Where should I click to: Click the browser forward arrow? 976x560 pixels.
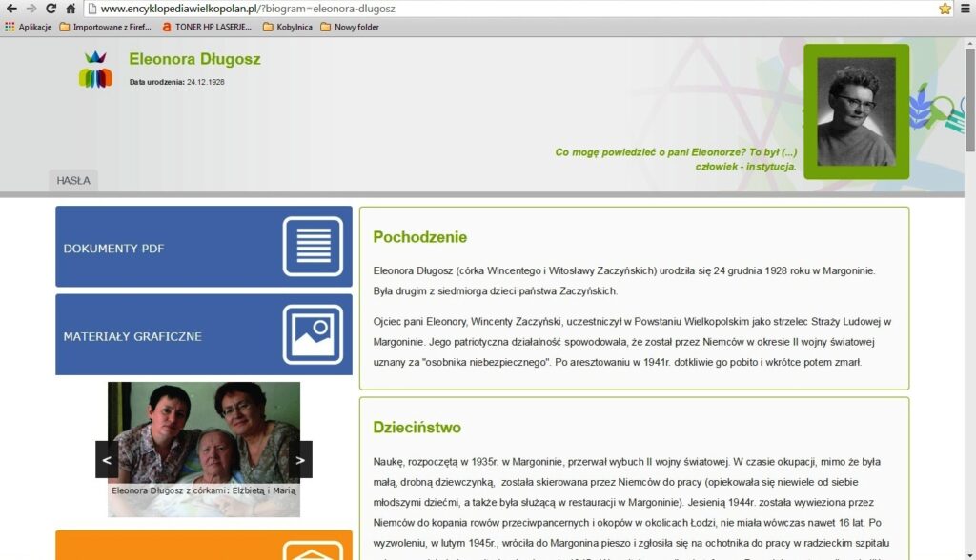(x=31, y=9)
